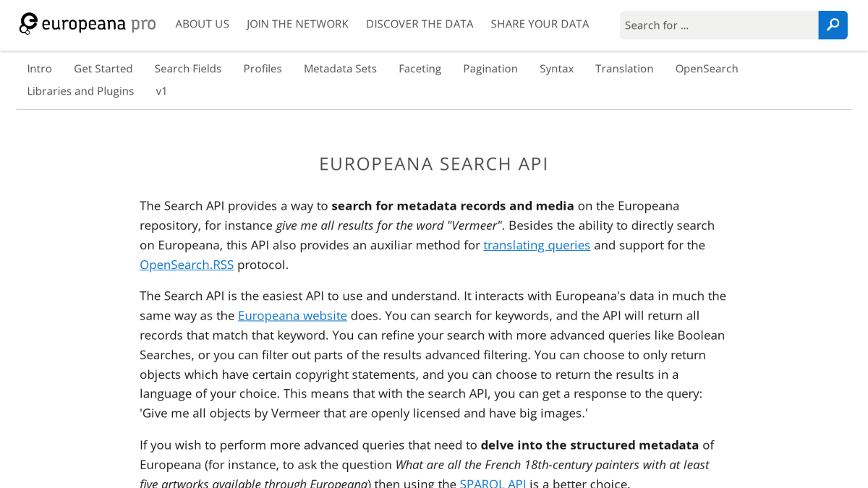Click the Europeana Pro logo
Viewport: 868px width, 488px height.
coord(88,24)
